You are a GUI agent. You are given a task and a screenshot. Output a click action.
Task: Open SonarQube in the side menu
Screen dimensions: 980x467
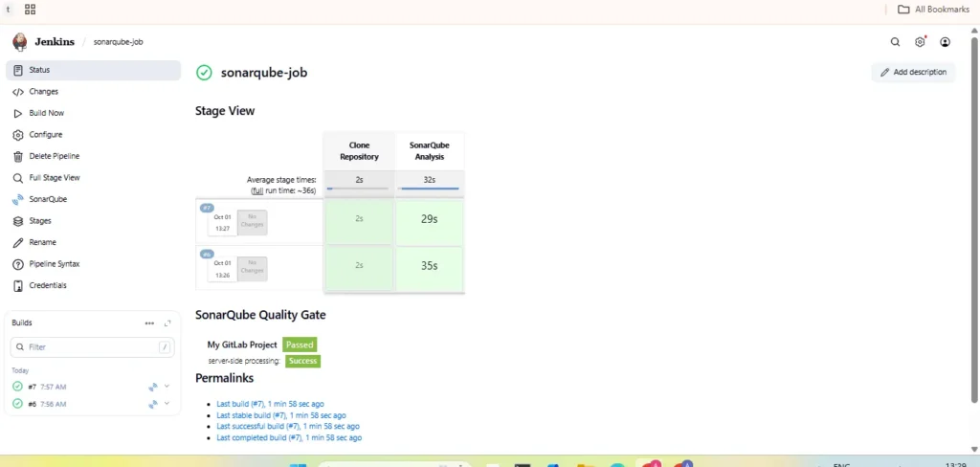pos(48,199)
